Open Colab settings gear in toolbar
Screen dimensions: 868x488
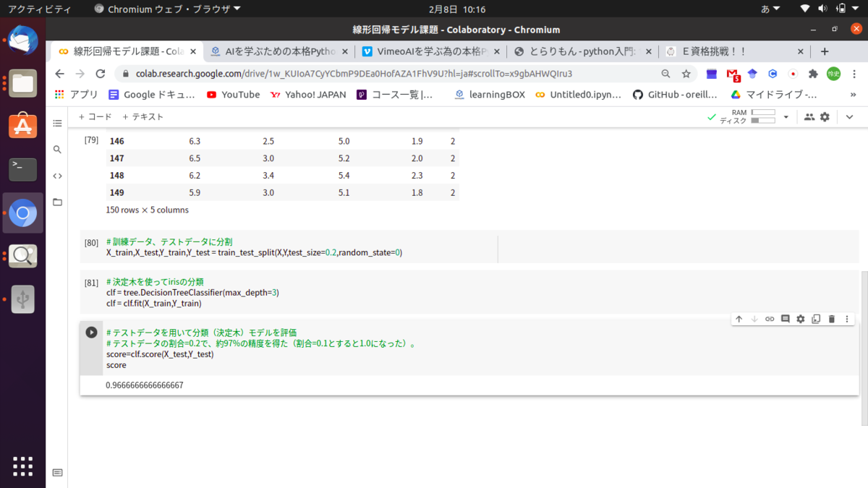pos(825,117)
